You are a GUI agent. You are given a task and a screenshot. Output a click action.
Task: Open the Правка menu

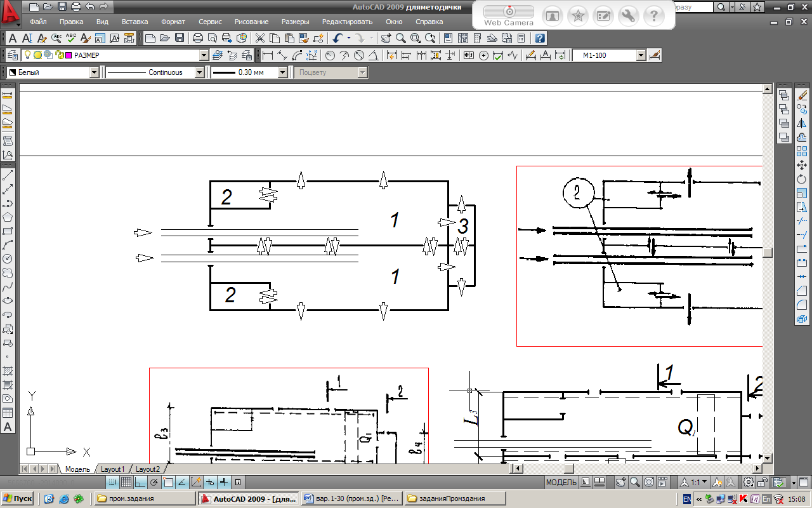pos(72,22)
